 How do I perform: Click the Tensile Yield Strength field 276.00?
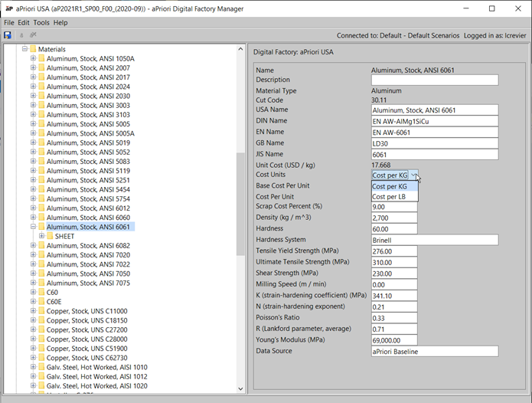click(394, 251)
